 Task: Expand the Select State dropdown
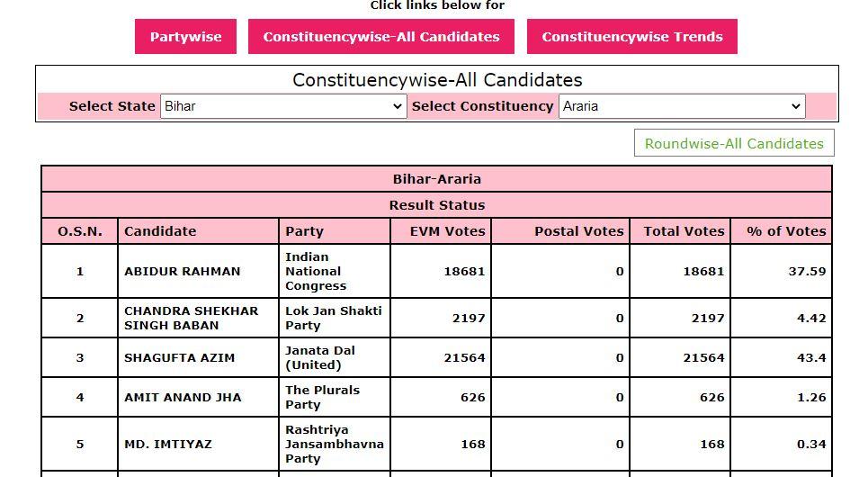pyautogui.click(x=283, y=106)
